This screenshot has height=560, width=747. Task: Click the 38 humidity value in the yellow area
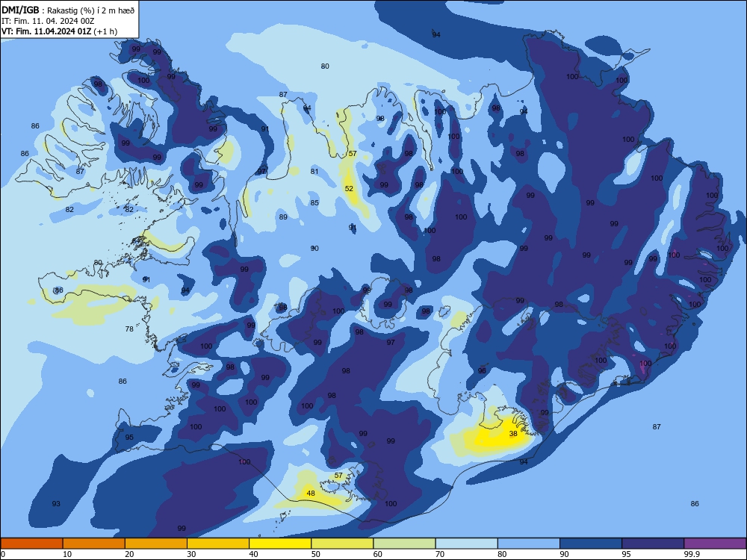click(x=513, y=433)
